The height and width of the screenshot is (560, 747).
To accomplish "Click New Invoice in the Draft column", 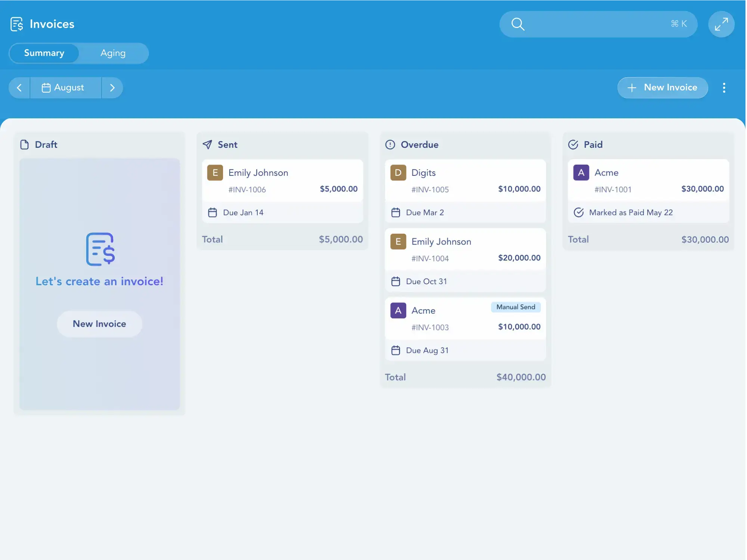I will [99, 324].
